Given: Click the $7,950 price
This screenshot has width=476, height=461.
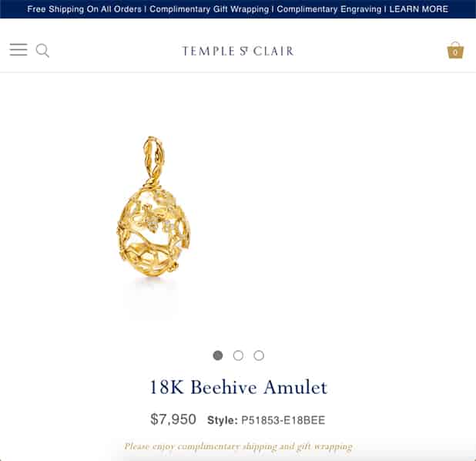Looking at the screenshot, I should click(173, 419).
